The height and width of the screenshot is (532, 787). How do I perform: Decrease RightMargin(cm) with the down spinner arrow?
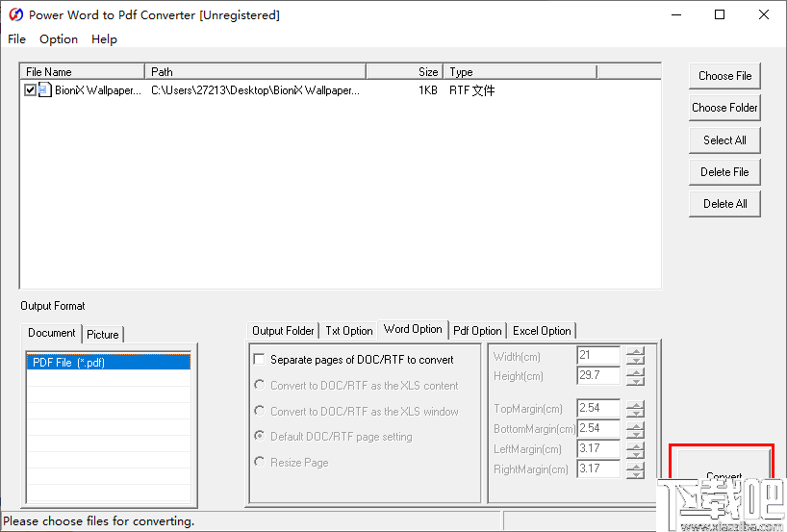tap(635, 474)
